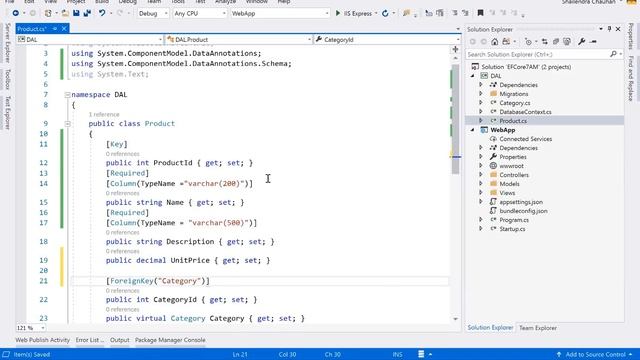Expand the Migrations folder node

click(481, 94)
